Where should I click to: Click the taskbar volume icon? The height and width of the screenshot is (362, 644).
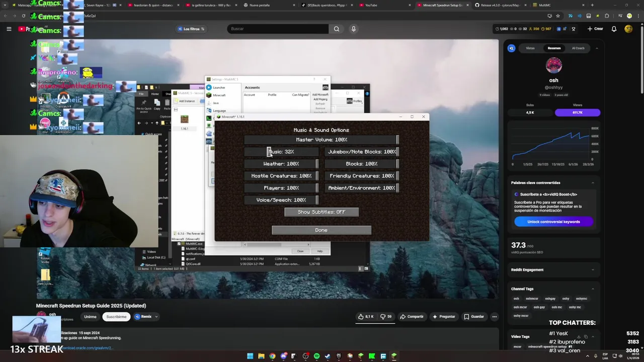pyautogui.click(x=620, y=356)
